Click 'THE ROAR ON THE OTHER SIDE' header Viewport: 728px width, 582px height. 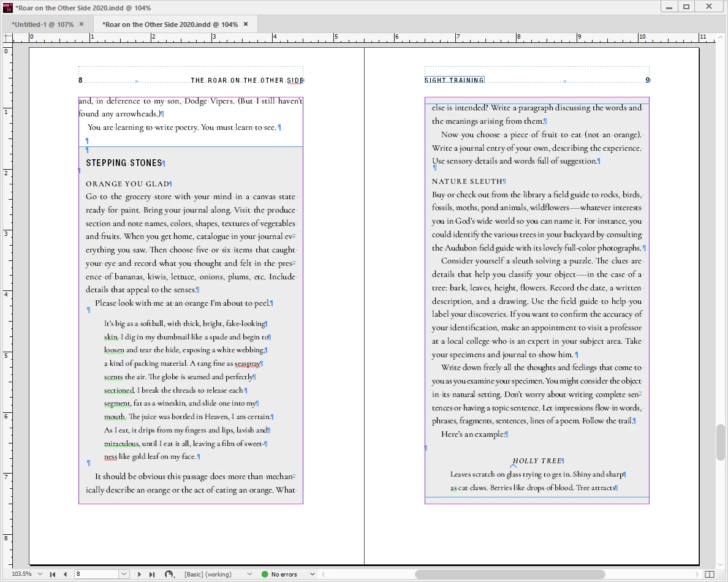pos(247,80)
